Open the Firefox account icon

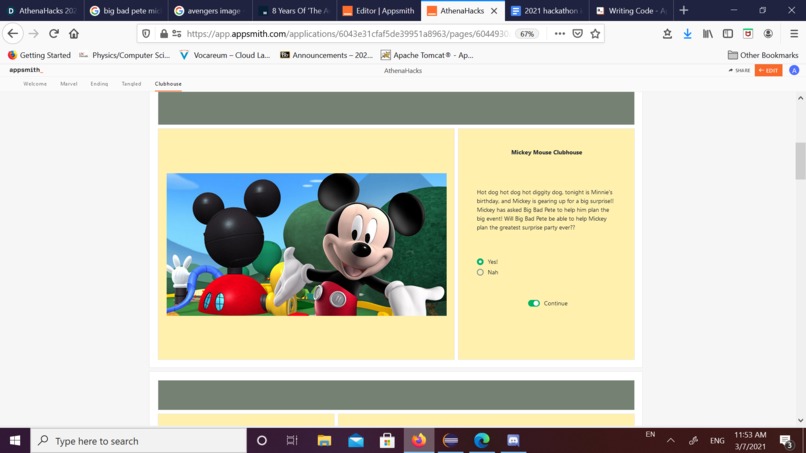pyautogui.click(x=768, y=34)
